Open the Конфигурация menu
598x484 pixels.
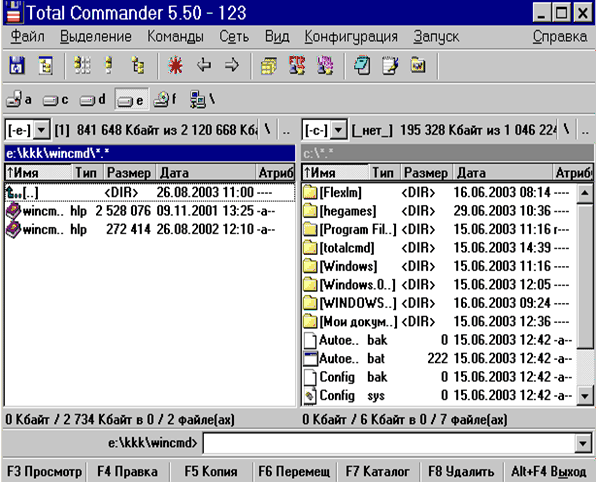pyautogui.click(x=351, y=37)
